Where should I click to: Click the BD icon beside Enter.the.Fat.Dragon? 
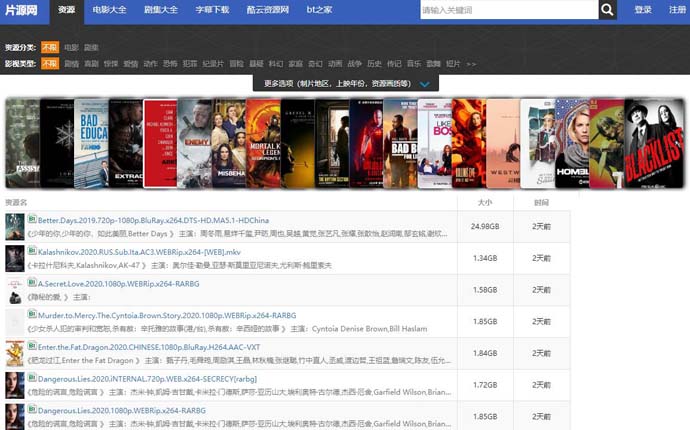(32, 345)
